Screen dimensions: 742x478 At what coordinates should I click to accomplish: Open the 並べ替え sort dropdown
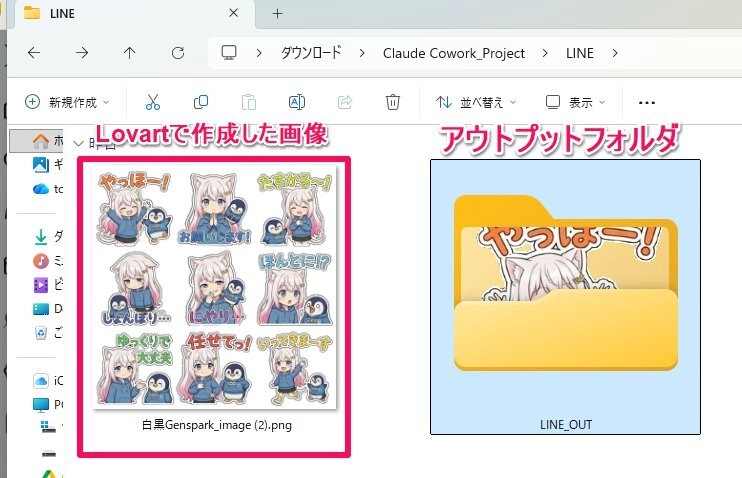coord(476,102)
